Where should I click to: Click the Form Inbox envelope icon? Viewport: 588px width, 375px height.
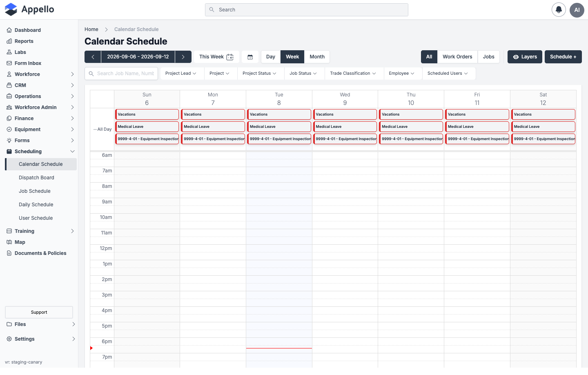pos(9,63)
